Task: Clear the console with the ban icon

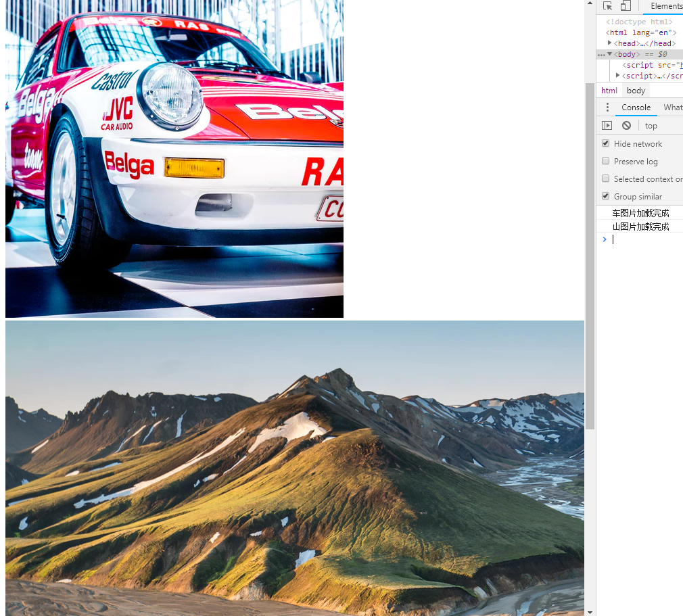Action: pos(626,126)
